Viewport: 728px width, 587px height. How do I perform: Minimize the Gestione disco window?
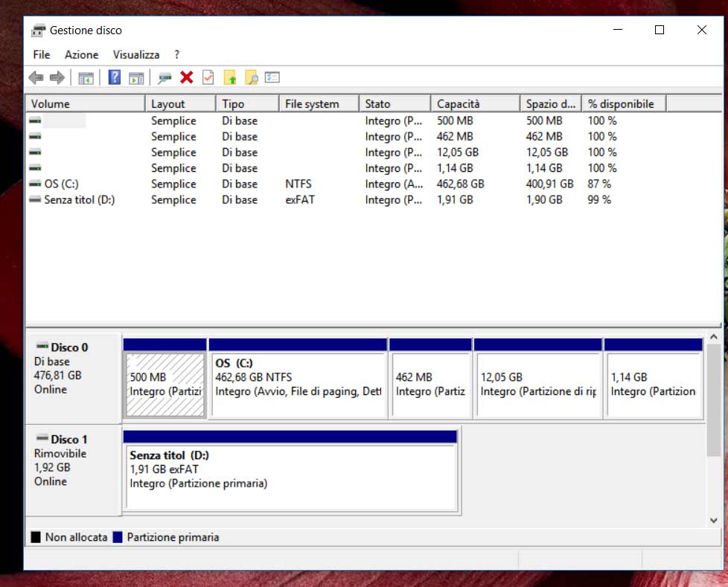618,30
